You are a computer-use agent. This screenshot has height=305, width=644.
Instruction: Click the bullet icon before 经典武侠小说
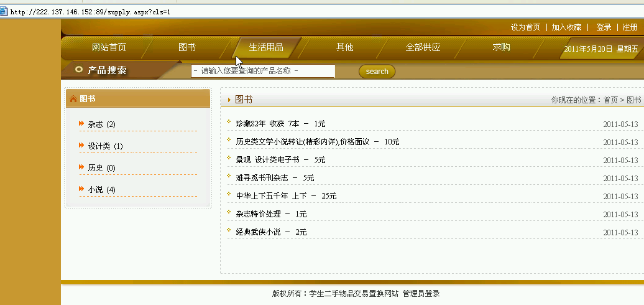(229, 230)
